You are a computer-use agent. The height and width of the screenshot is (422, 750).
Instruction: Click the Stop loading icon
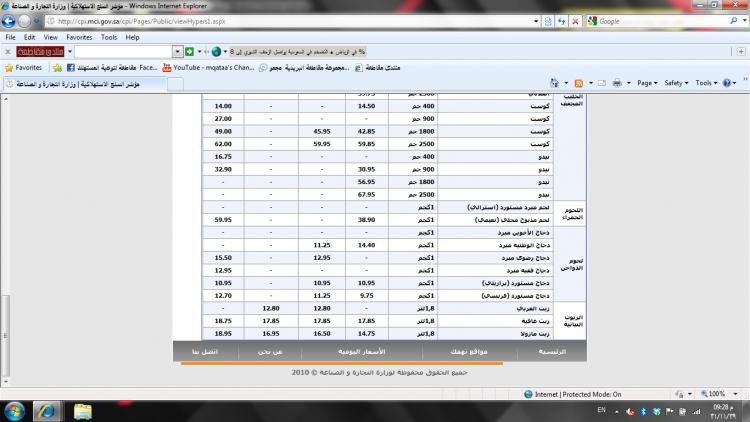[575, 20]
